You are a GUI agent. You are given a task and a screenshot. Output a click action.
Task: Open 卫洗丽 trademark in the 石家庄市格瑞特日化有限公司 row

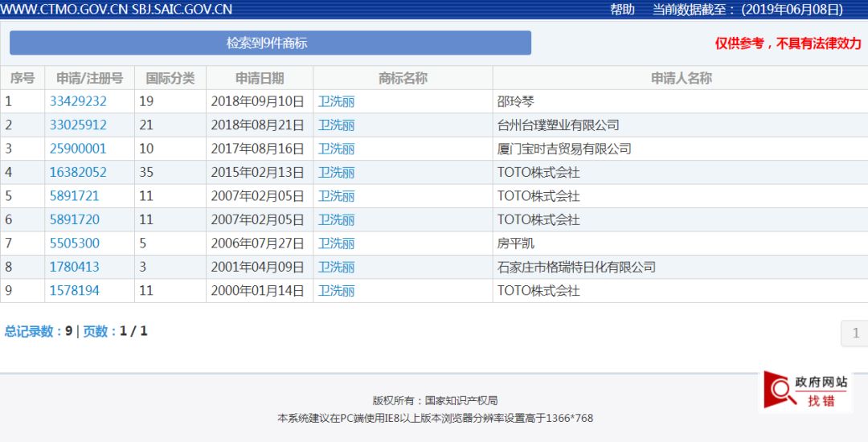tap(336, 267)
